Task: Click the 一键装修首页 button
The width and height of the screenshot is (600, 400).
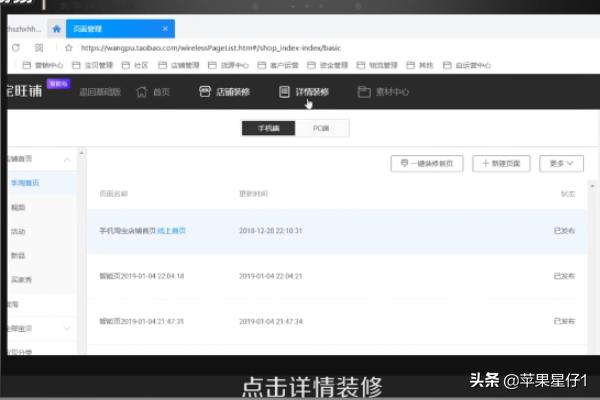Action: pos(426,163)
